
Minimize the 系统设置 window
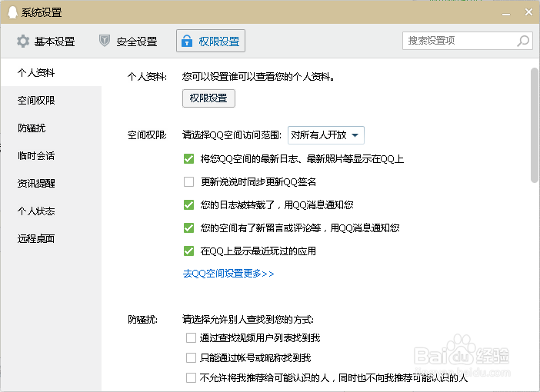coord(506,13)
